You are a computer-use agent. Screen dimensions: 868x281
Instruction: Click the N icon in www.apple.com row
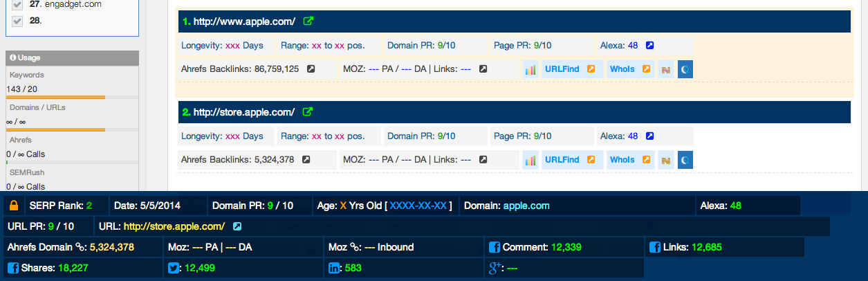[x=665, y=69]
